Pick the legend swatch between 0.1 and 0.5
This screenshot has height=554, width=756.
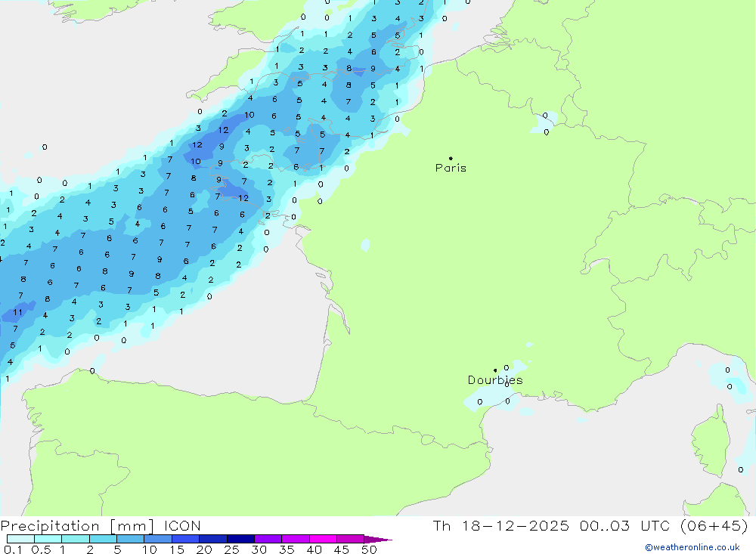point(20,539)
